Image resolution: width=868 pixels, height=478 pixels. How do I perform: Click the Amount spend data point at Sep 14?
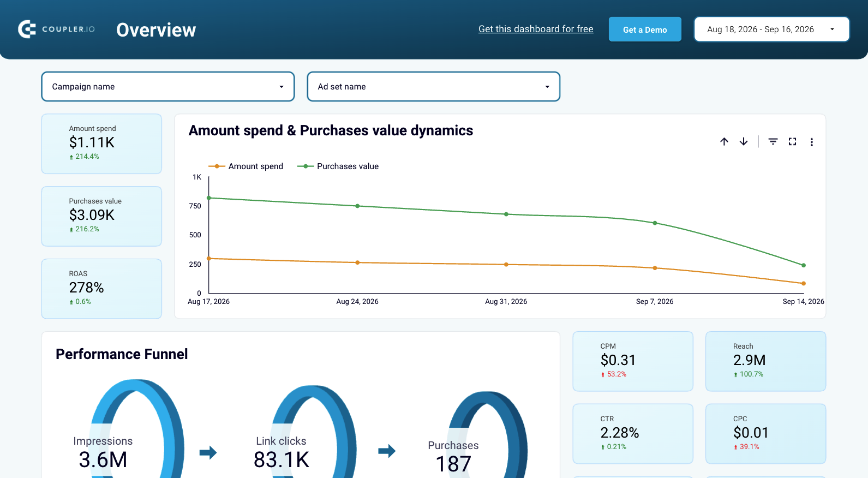[x=804, y=284]
